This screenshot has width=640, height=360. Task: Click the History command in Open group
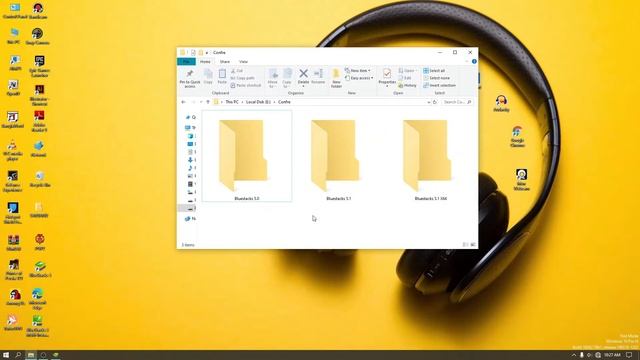pyautogui.click(x=407, y=85)
